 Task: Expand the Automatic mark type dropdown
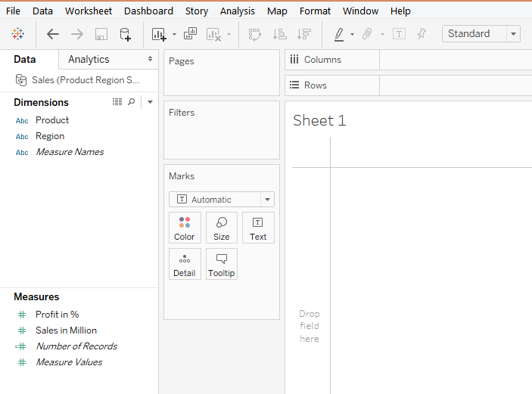[x=266, y=200]
